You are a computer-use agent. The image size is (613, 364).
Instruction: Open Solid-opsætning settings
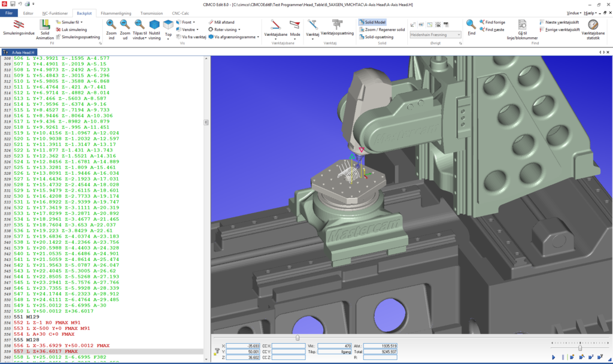pyautogui.click(x=376, y=37)
